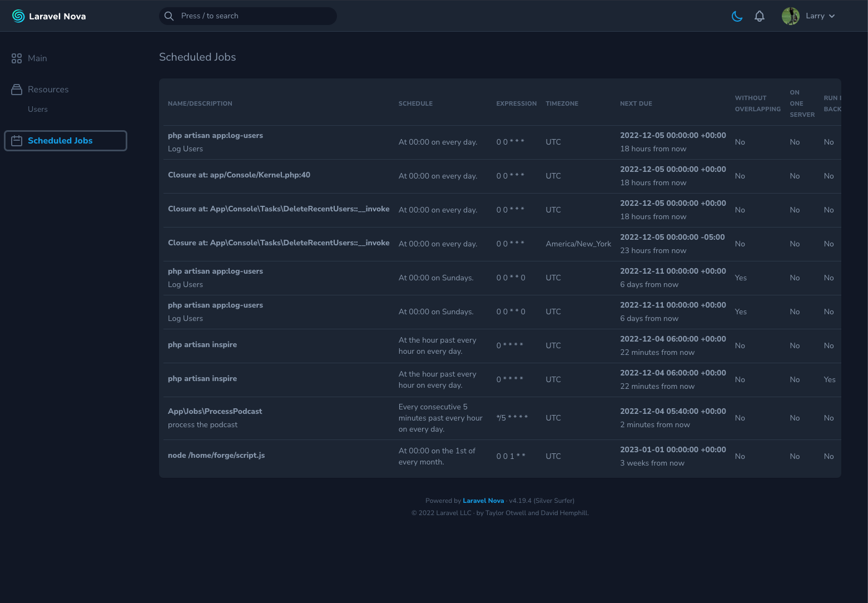Click 'Closure at: app/Console/Kernel.php:40' row name
The height and width of the screenshot is (603, 868).
coord(239,175)
